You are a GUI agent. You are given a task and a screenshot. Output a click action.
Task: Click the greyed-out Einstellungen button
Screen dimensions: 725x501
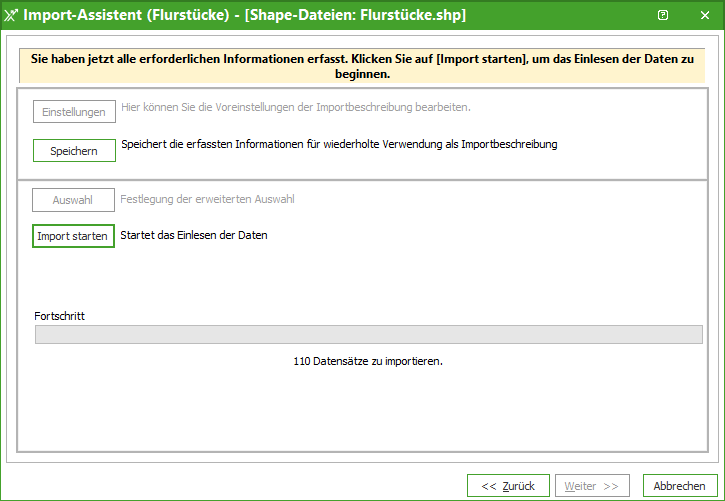point(73,112)
